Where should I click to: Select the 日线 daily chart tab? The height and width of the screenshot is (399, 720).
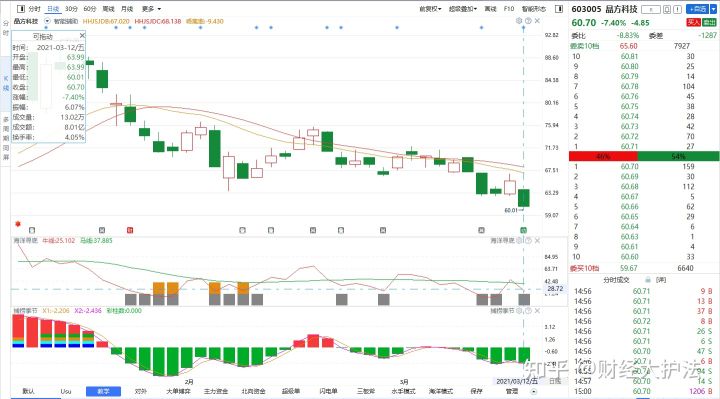tap(53, 9)
